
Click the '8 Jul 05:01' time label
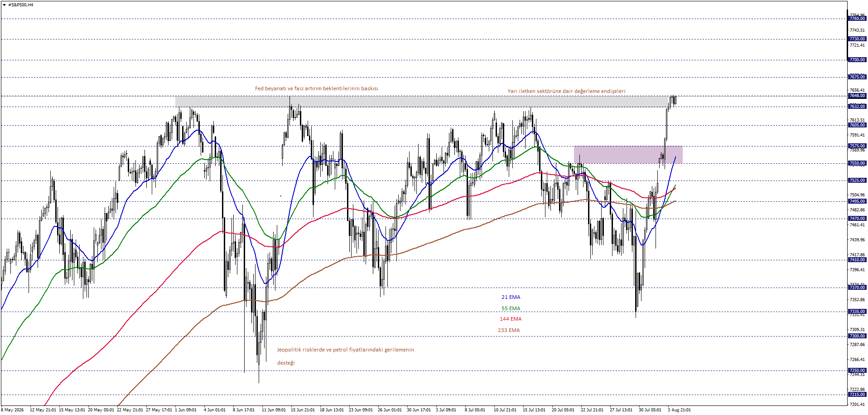pos(475,410)
